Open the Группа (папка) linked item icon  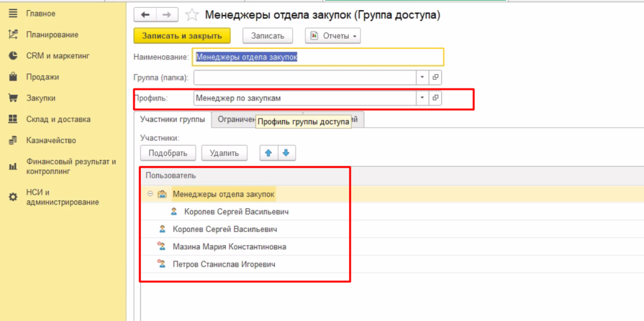tap(436, 78)
